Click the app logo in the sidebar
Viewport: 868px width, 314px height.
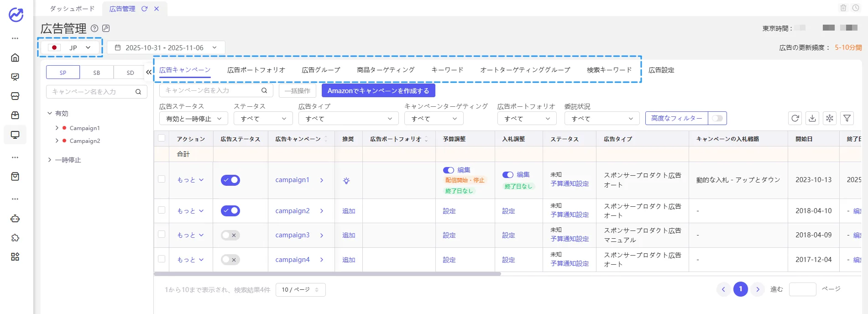point(16,15)
